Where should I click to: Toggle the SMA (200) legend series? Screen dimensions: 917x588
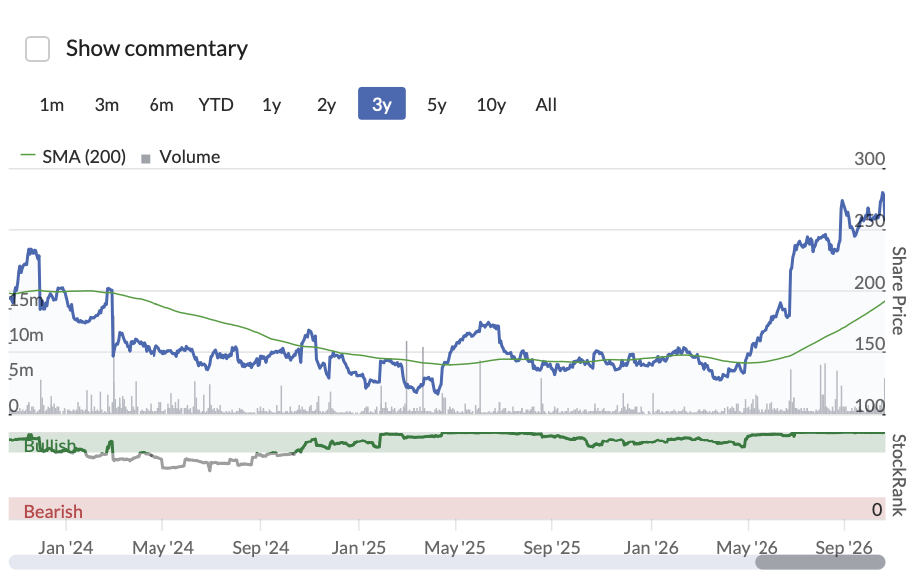tap(73, 157)
